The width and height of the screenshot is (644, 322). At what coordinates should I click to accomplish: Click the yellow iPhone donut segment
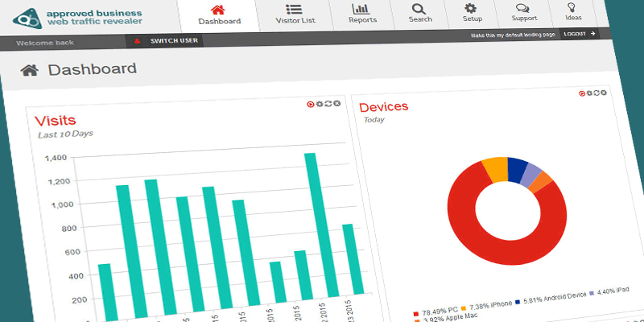pos(496,169)
